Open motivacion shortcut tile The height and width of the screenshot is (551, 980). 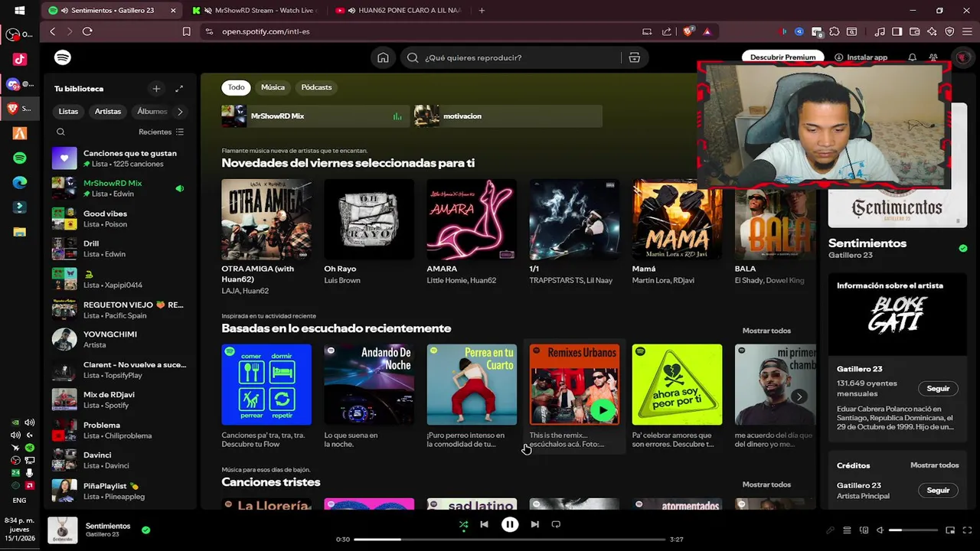[508, 116]
